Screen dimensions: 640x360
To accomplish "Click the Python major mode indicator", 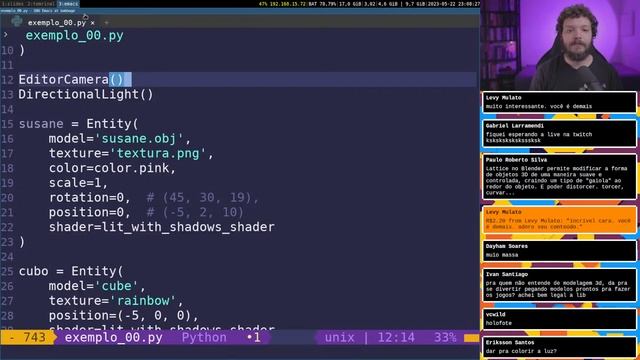I will tap(204, 338).
